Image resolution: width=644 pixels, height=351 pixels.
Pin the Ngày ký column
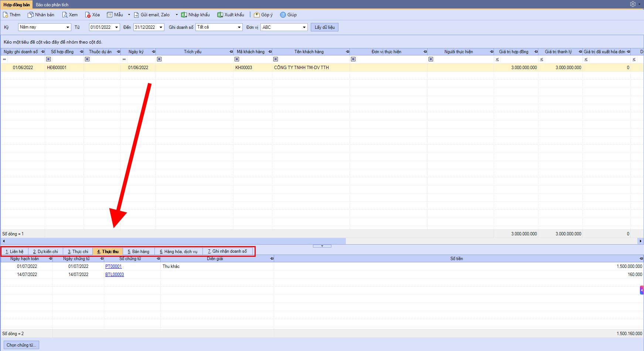coord(154,52)
